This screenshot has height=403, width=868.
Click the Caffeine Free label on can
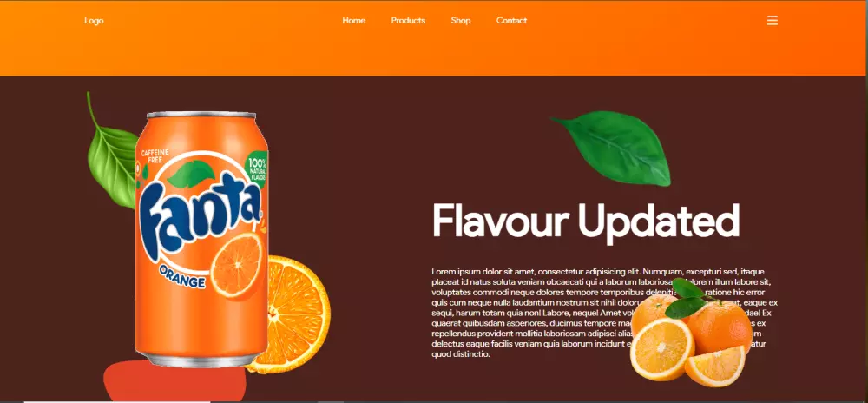(151, 155)
